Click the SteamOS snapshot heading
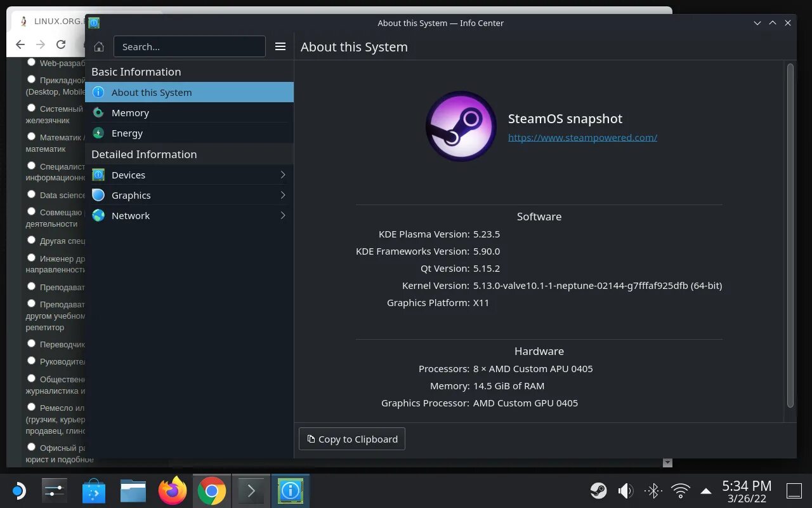 click(x=565, y=119)
